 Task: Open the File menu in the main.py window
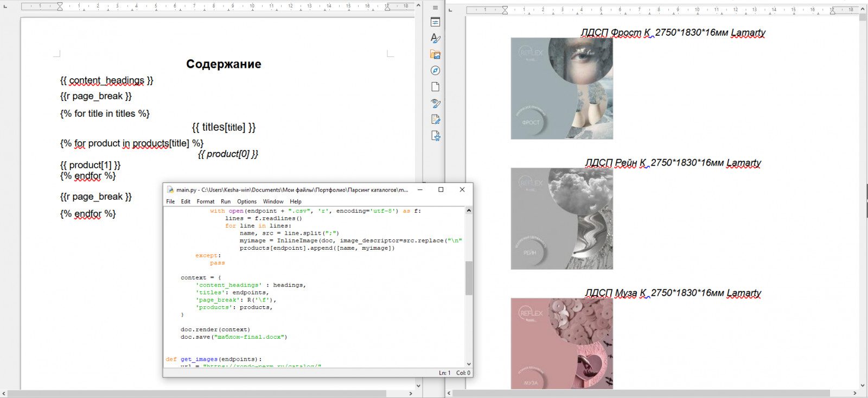tap(170, 201)
